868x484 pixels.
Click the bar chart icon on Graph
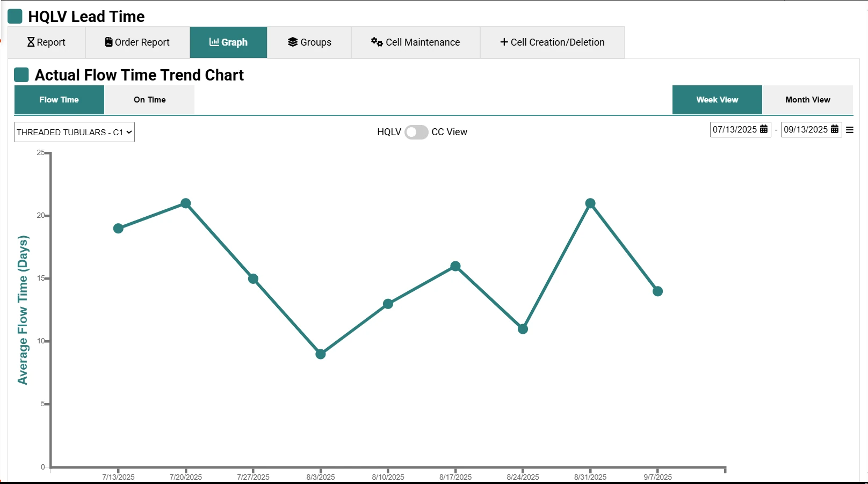(x=214, y=42)
